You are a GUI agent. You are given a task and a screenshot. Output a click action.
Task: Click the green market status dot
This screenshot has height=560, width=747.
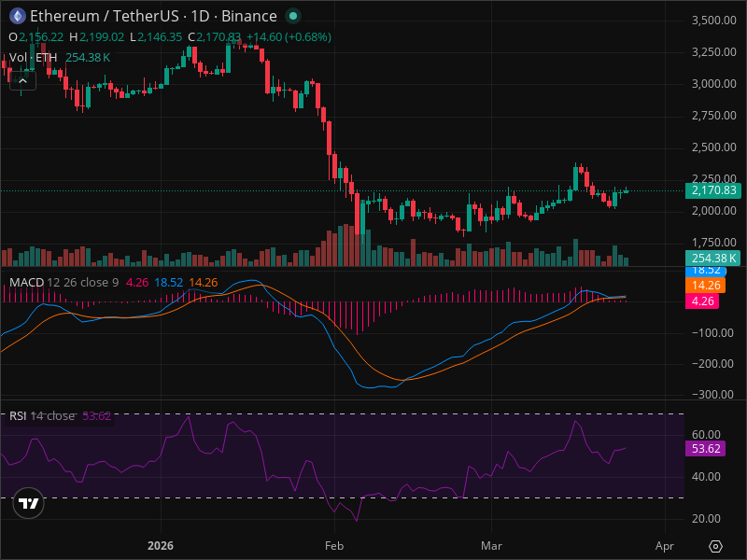pyautogui.click(x=293, y=16)
